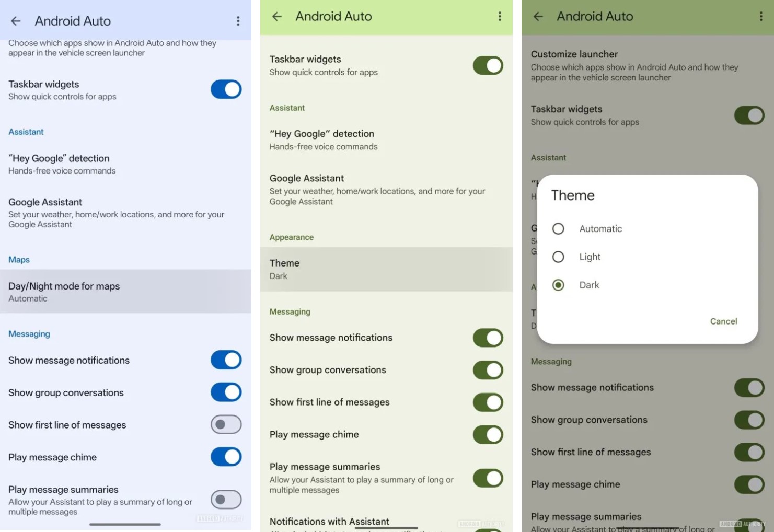Cancel the Theme dialog
This screenshot has width=774, height=532.
click(723, 321)
